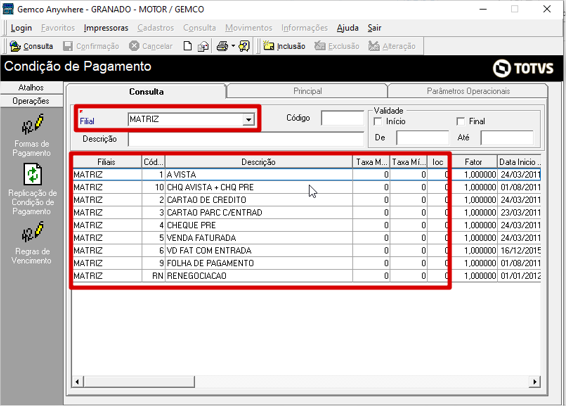
Task: Open Replicação de Condição de Pagamento icon
Action: tap(32, 175)
